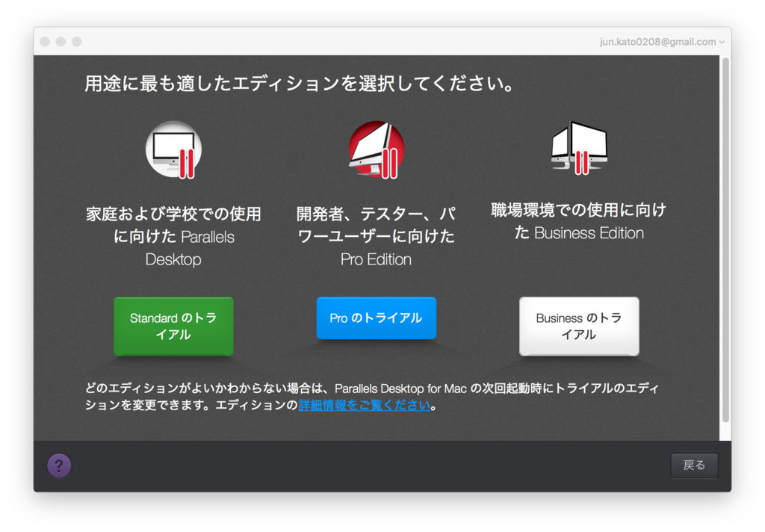Open help with the purple question mark
This screenshot has height=532, width=765.
[59, 466]
